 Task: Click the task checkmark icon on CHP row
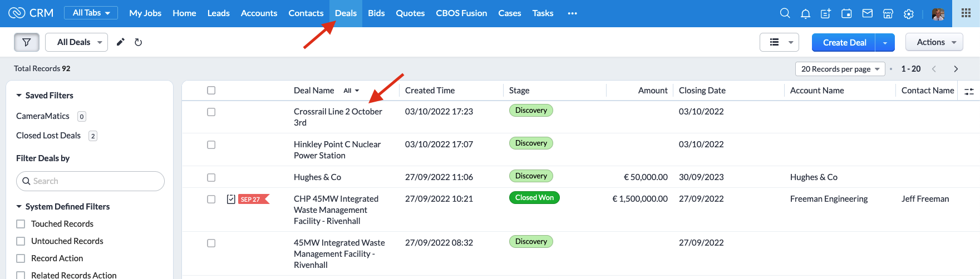(x=231, y=199)
